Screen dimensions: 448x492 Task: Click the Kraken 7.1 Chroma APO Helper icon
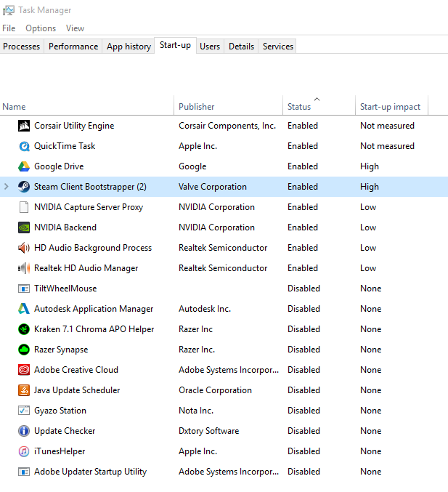(24, 329)
